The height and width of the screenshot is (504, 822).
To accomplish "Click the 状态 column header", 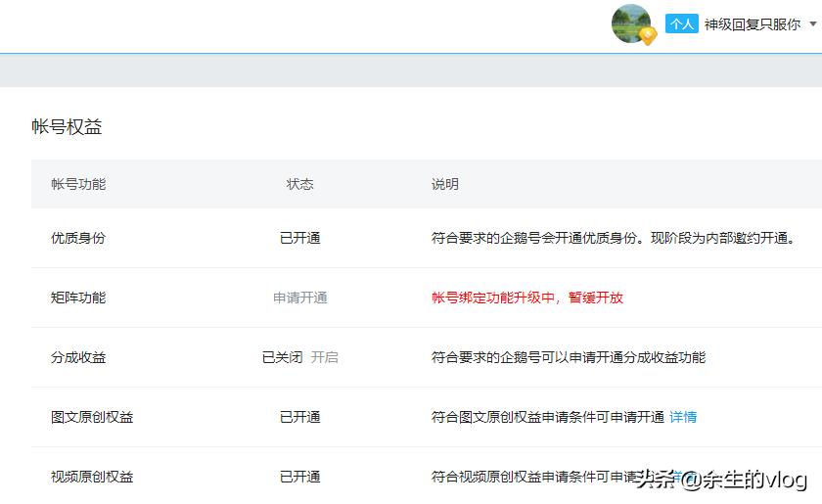I will (x=299, y=184).
